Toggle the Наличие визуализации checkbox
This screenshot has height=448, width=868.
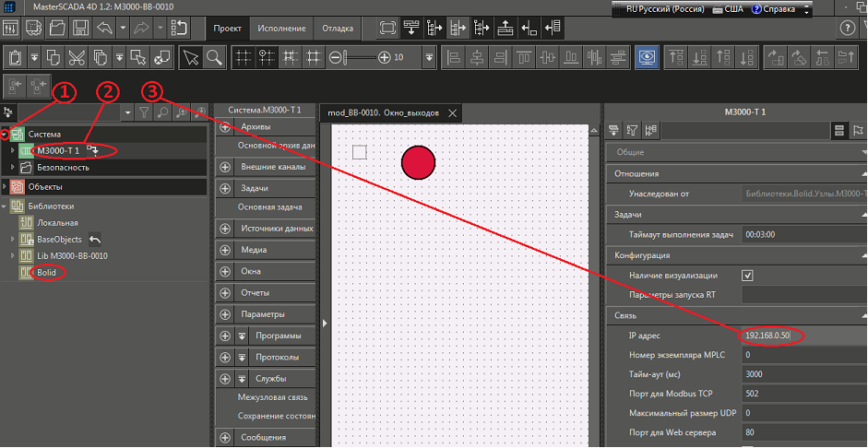[748, 275]
